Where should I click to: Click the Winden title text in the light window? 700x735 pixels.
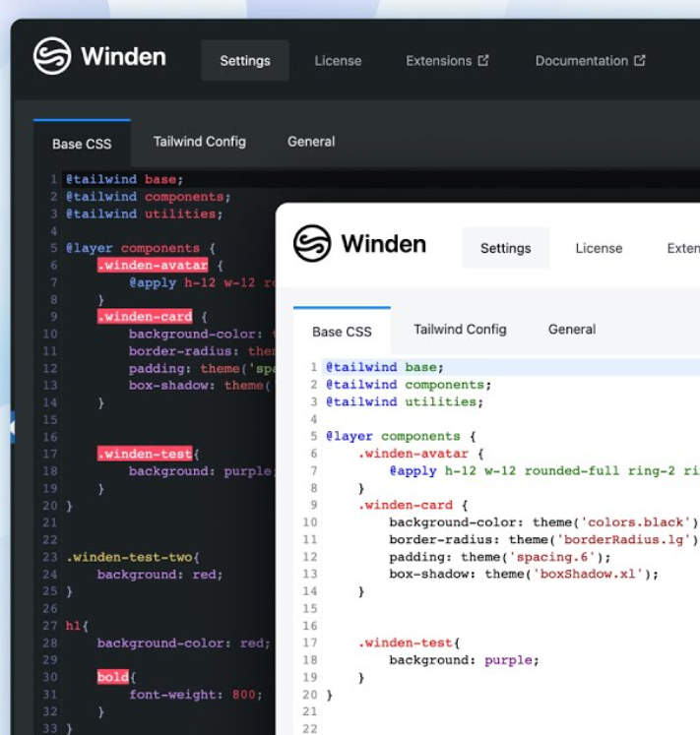pyautogui.click(x=383, y=244)
